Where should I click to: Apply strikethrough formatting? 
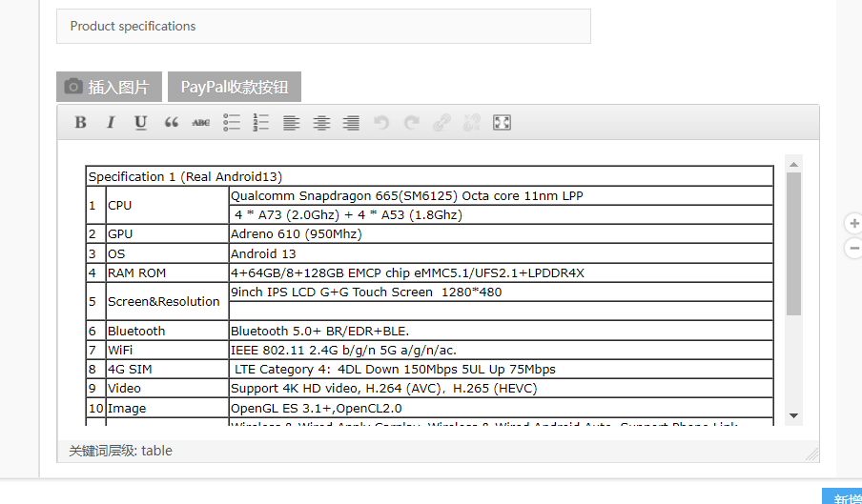200,122
